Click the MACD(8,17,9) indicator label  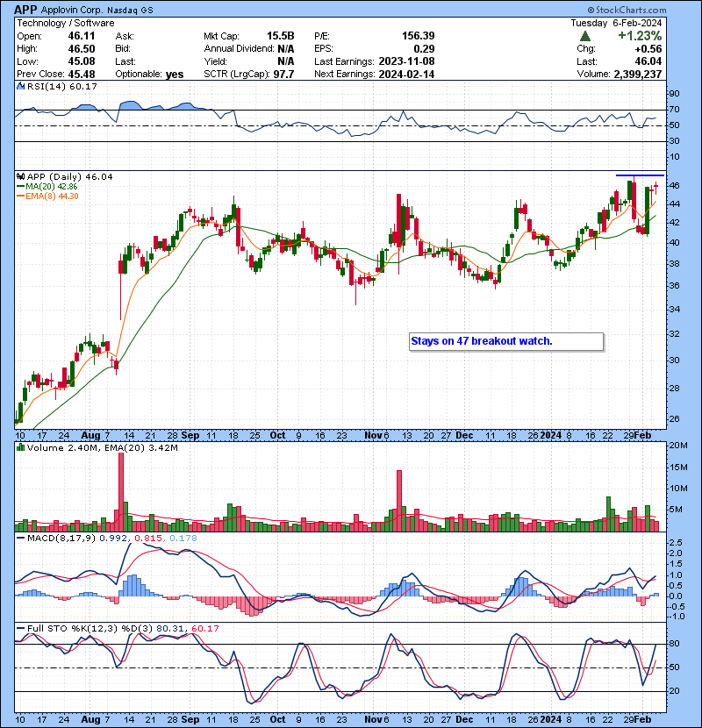click(61, 539)
